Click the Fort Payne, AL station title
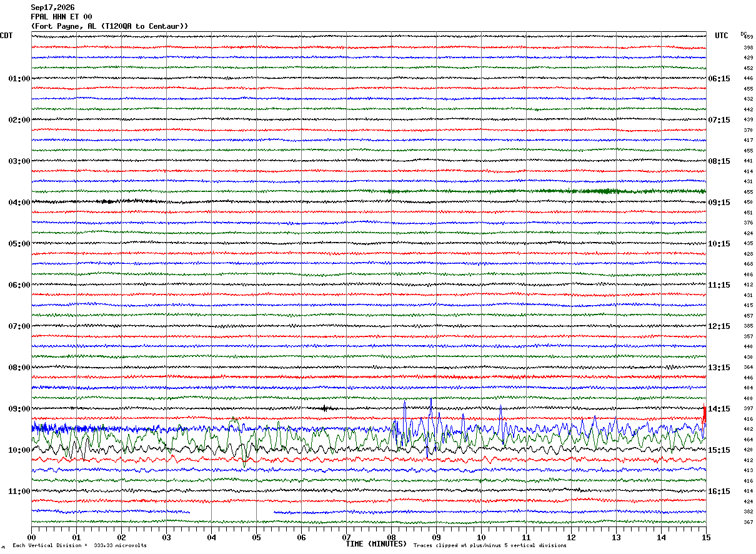This screenshot has height=554, width=756. (x=109, y=26)
